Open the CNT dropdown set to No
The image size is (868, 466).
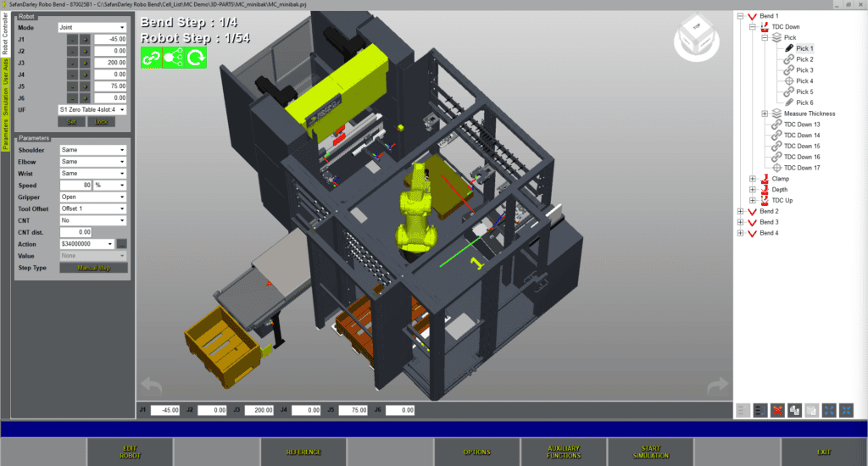(93, 220)
